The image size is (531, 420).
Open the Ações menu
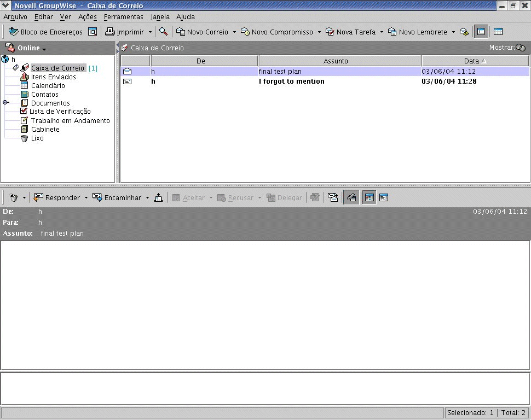tap(86, 17)
